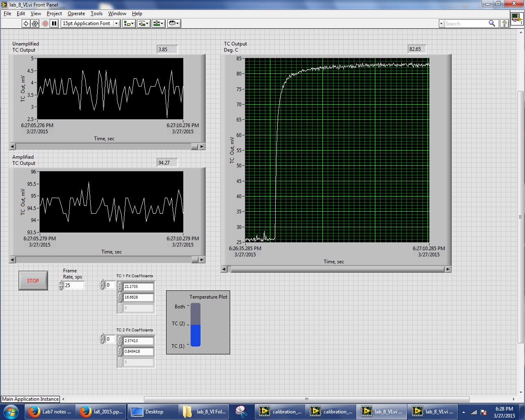Click the Run arrow toolbar icon
Screen dimensions: 525x420
click(26, 23)
